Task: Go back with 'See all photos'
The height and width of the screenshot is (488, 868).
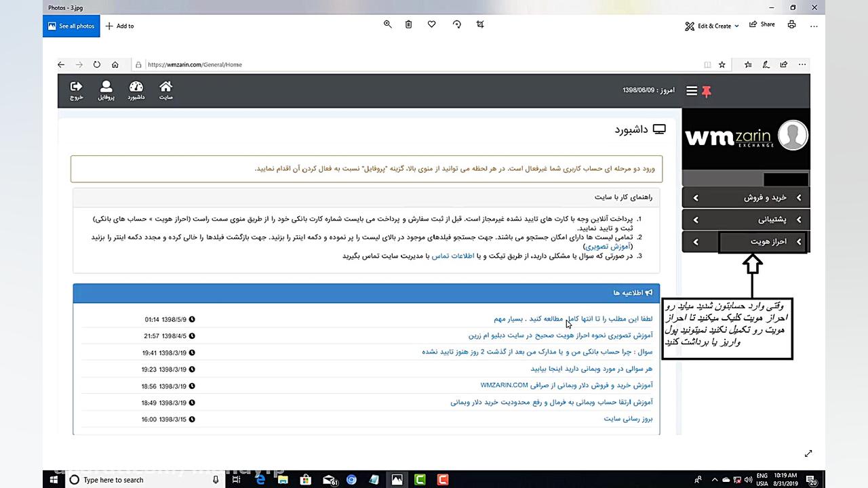Action: point(71,26)
